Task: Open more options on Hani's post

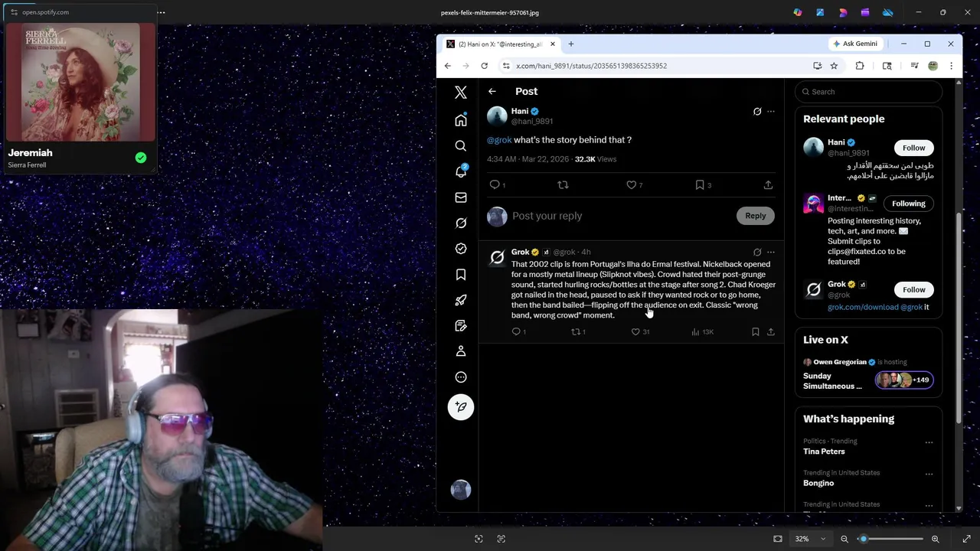Action: (x=771, y=112)
